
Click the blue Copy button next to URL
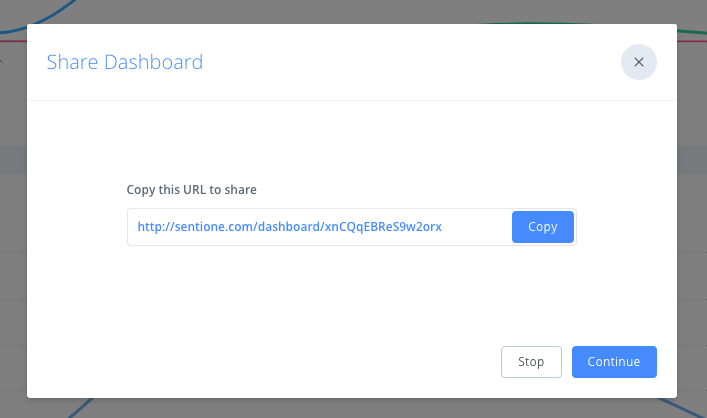pyautogui.click(x=542, y=227)
